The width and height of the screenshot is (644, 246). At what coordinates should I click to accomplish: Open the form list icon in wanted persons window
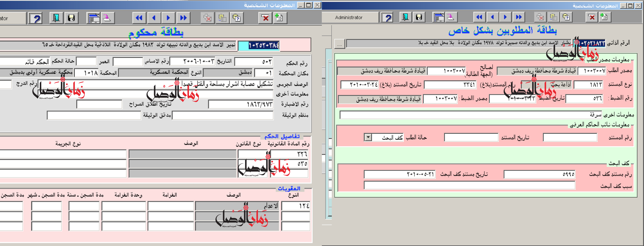point(439,17)
